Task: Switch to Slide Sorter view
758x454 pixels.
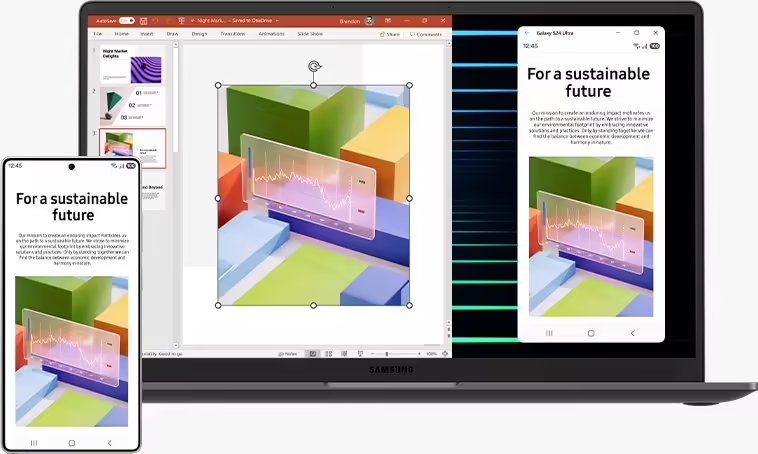Action: click(329, 353)
